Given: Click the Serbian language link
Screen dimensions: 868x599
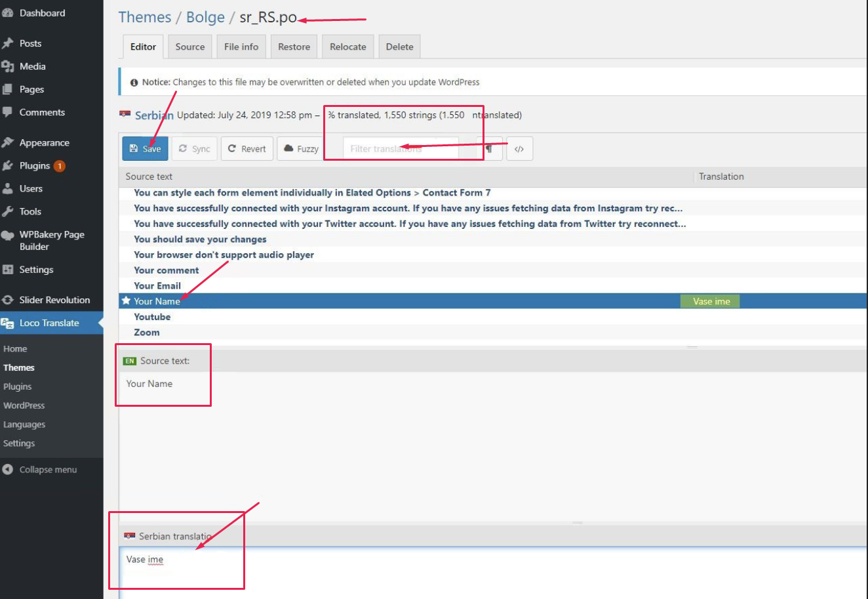Looking at the screenshot, I should 154,115.
